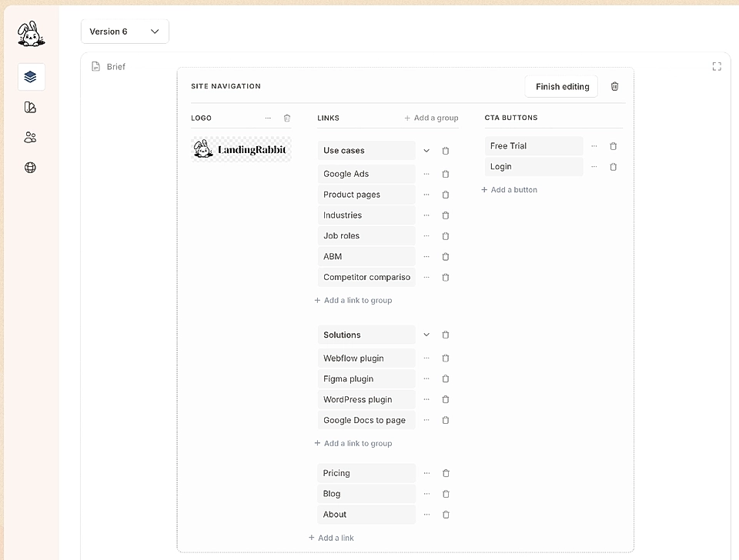This screenshot has width=739, height=560.
Task: Open more options for the Google Ads link
Action: coord(427,174)
